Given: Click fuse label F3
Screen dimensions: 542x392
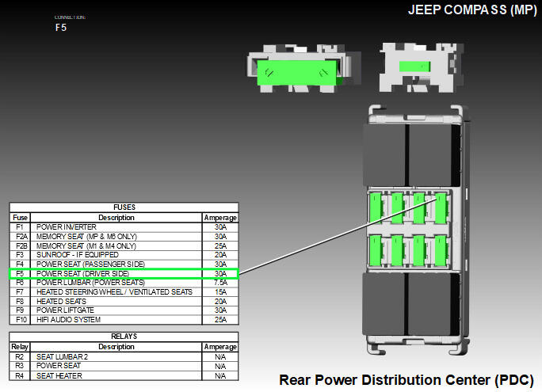Looking at the screenshot, I should pyautogui.click(x=20, y=255).
